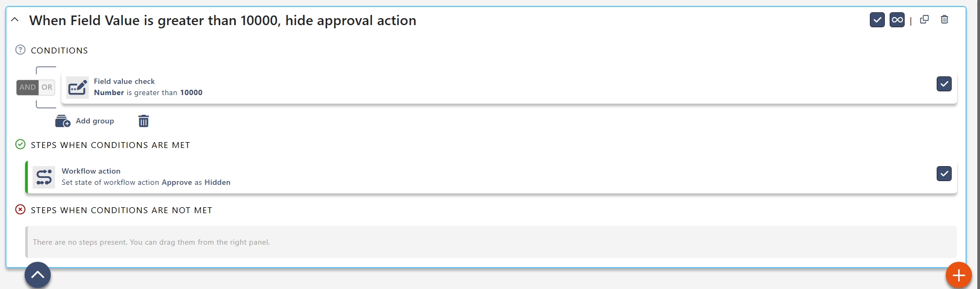Click the orange plus add button
The image size is (980, 289).
pos(959,275)
